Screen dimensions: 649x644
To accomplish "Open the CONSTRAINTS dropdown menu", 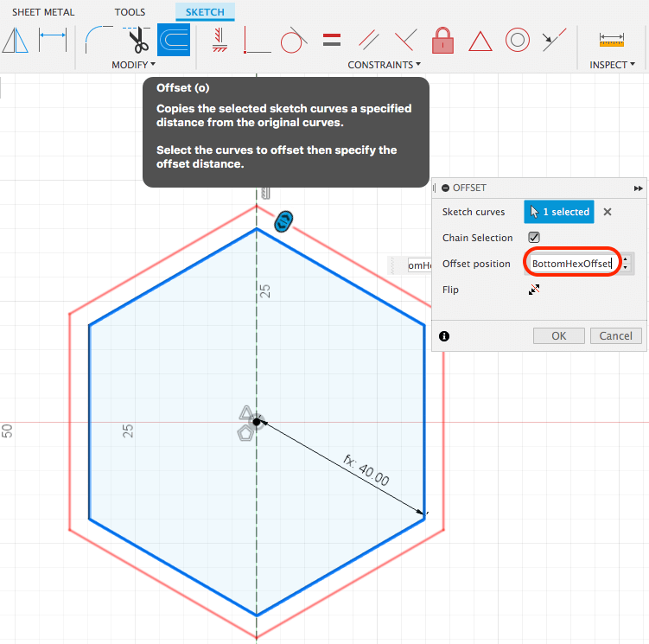I will [x=384, y=65].
